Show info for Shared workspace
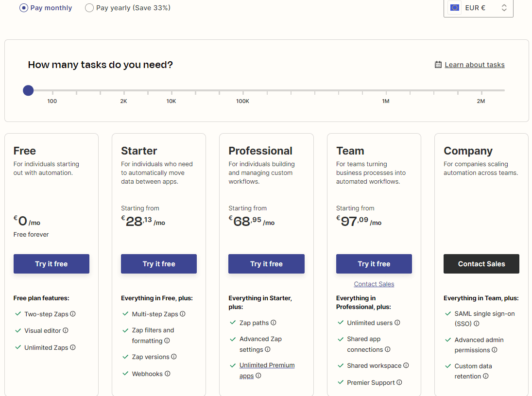 pos(406,365)
